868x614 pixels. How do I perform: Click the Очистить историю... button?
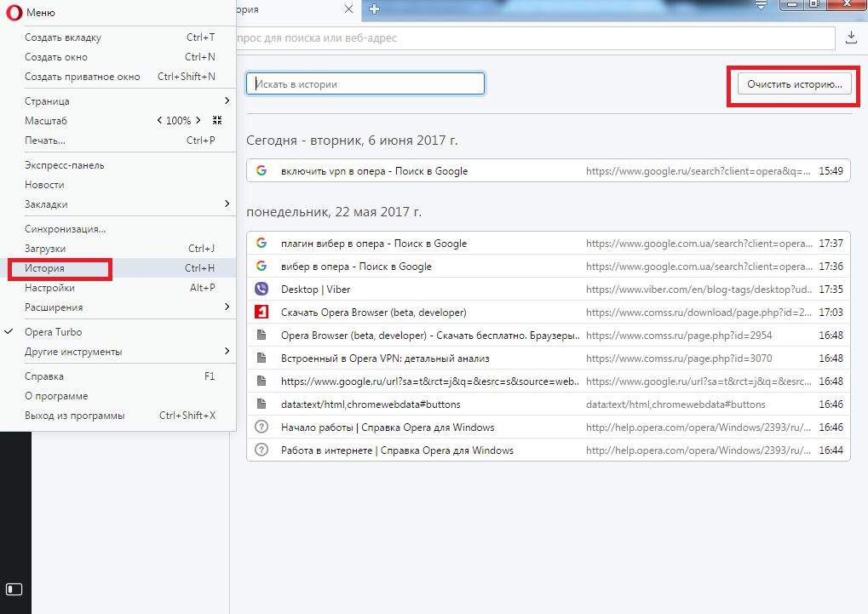pyautogui.click(x=795, y=84)
